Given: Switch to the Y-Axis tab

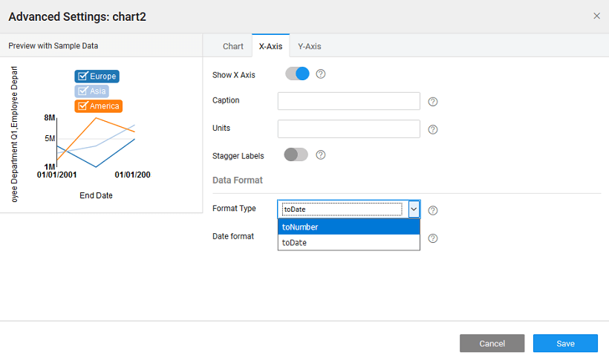Looking at the screenshot, I should [309, 46].
